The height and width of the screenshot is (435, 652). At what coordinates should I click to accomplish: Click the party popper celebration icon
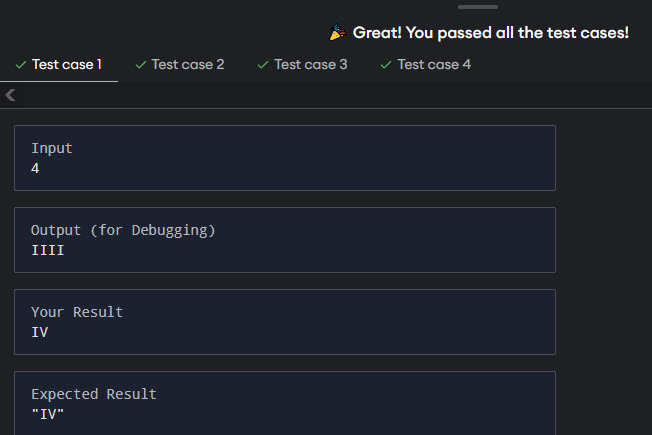click(x=338, y=33)
